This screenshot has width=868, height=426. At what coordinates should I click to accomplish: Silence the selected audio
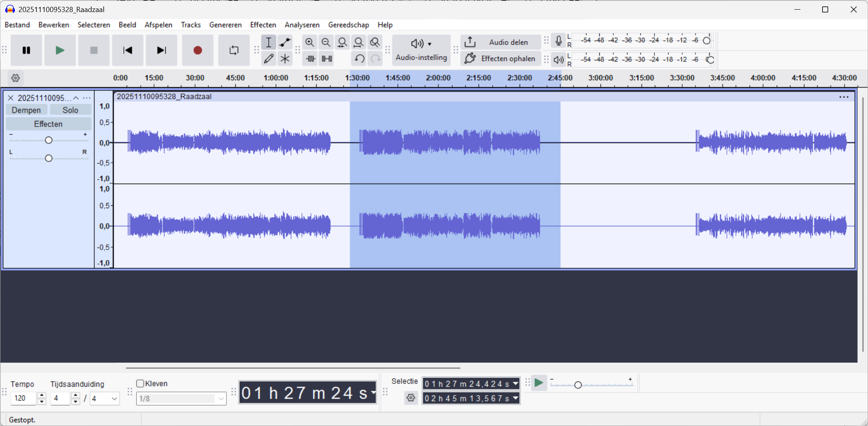pos(327,59)
